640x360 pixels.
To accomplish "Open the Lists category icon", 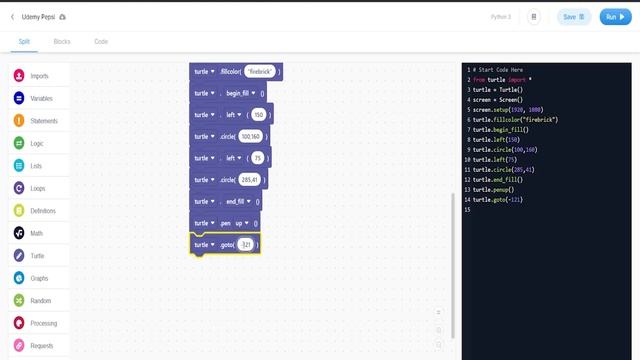I will tap(19, 165).
